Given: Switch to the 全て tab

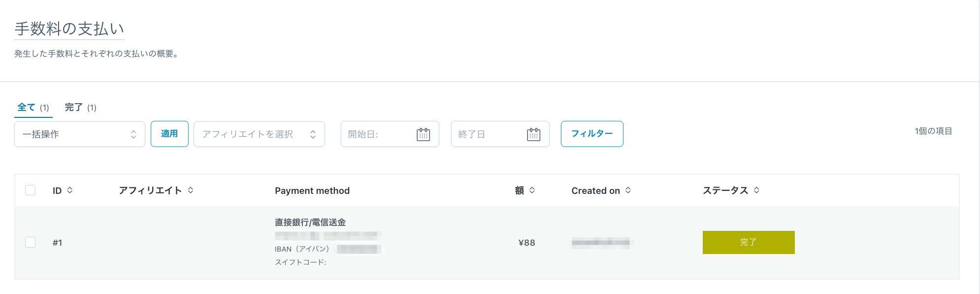Looking at the screenshot, I should point(27,108).
